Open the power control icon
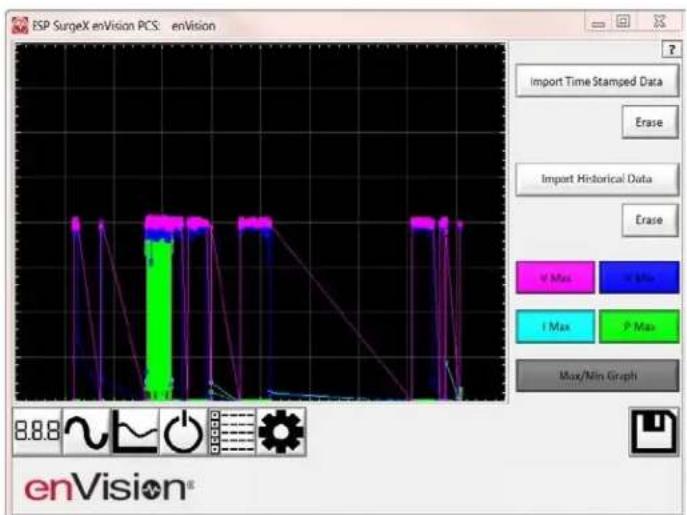 point(184,431)
